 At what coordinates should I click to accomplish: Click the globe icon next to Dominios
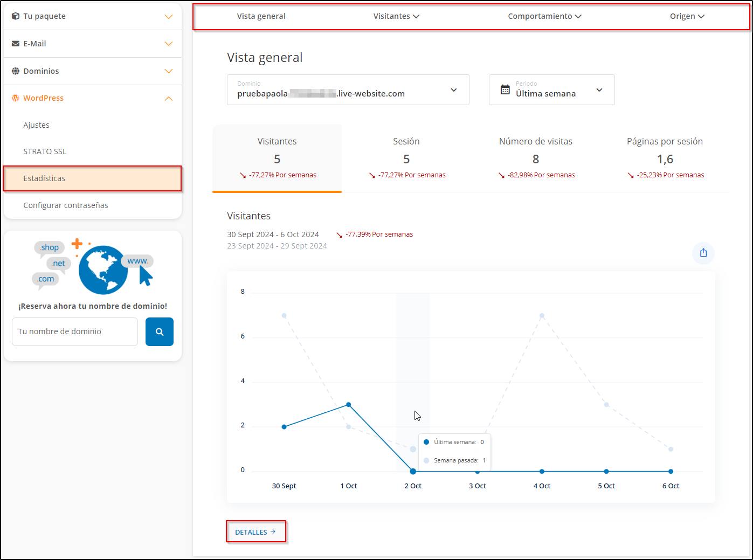point(16,71)
